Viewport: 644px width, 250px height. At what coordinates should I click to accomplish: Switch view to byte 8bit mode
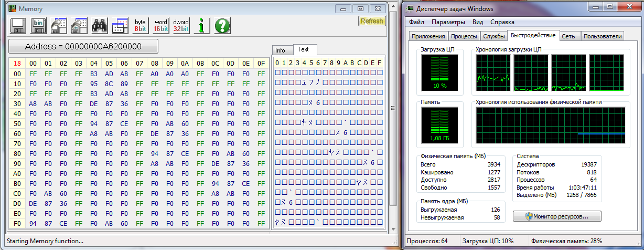(141, 26)
